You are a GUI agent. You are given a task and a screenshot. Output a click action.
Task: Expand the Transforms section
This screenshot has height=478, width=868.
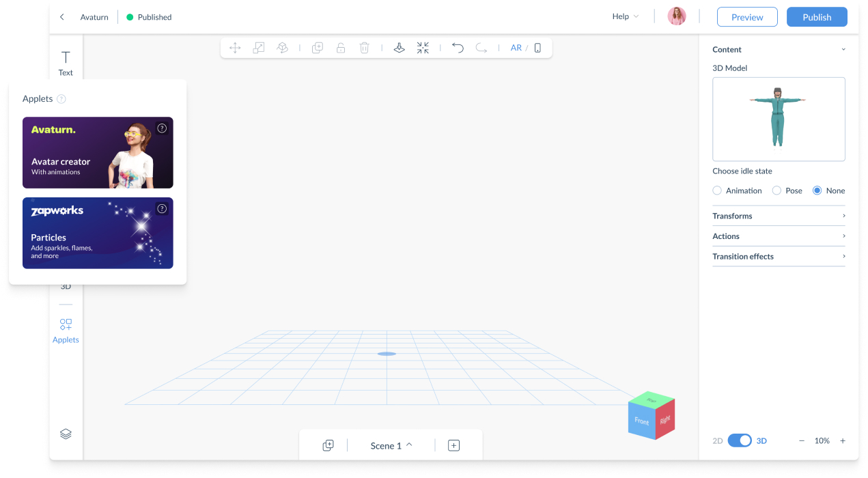point(779,216)
